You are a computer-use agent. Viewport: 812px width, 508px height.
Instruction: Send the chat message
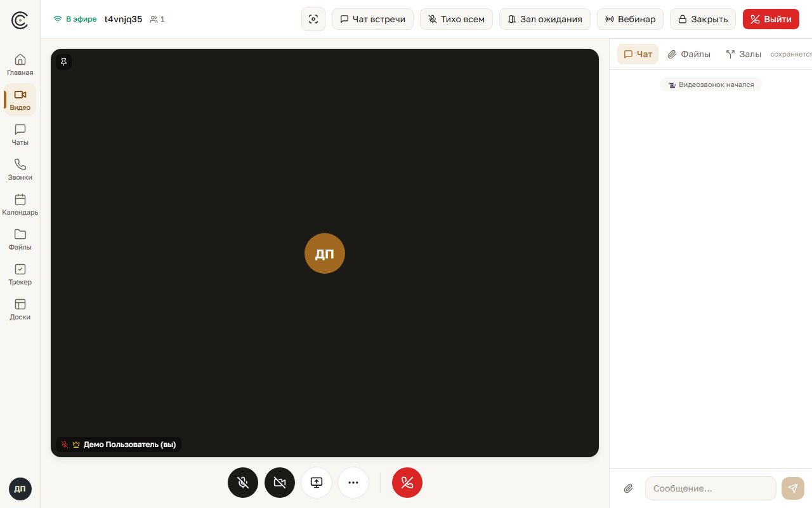[793, 488]
